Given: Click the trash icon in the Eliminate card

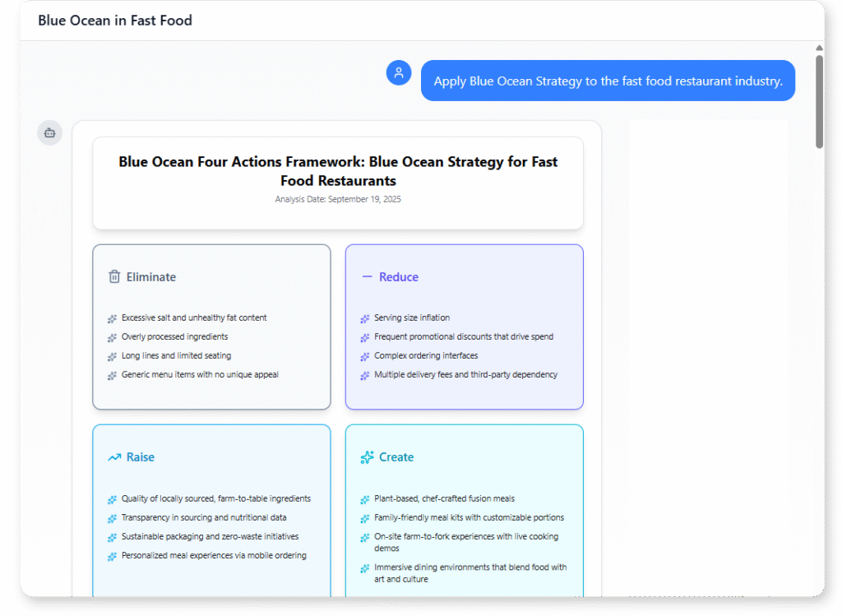Looking at the screenshot, I should coord(114,277).
